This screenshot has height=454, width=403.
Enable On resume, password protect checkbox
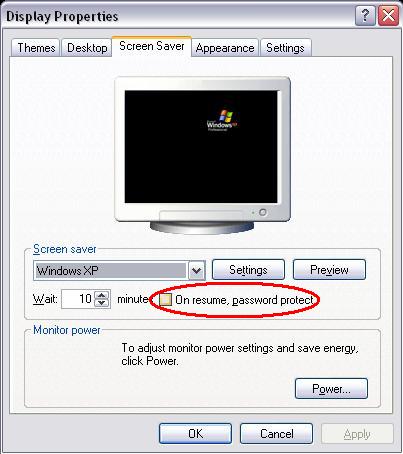(165, 300)
